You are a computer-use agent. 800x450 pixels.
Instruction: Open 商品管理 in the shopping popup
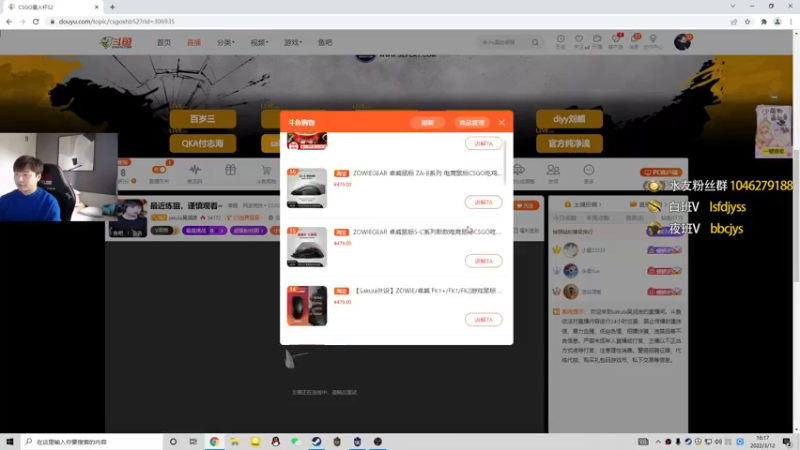471,123
